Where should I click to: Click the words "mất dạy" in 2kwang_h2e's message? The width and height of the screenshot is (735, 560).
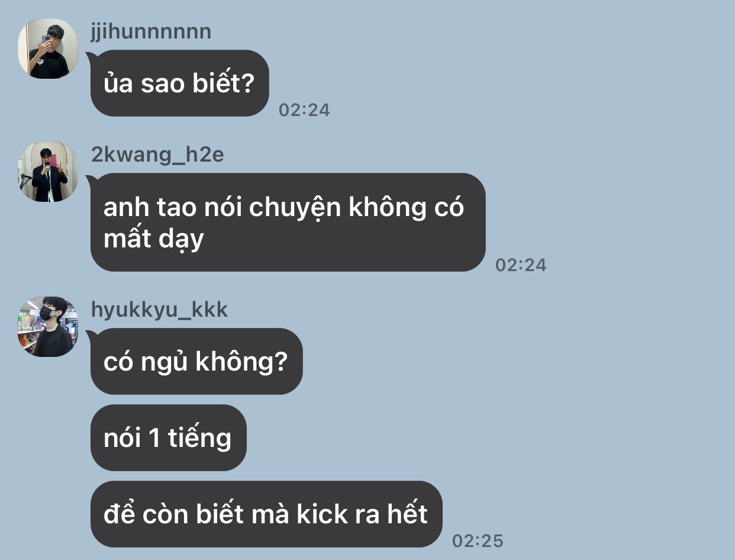click(154, 239)
